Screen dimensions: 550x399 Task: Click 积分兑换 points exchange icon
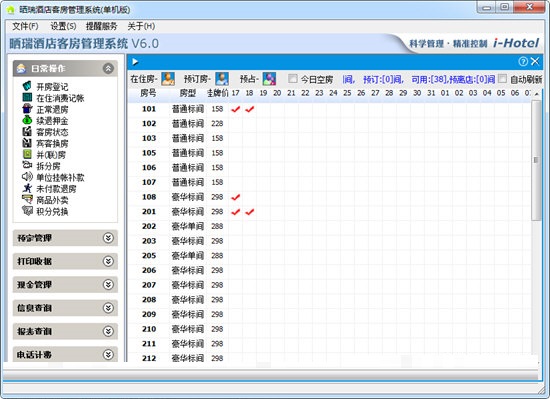[x=27, y=210]
